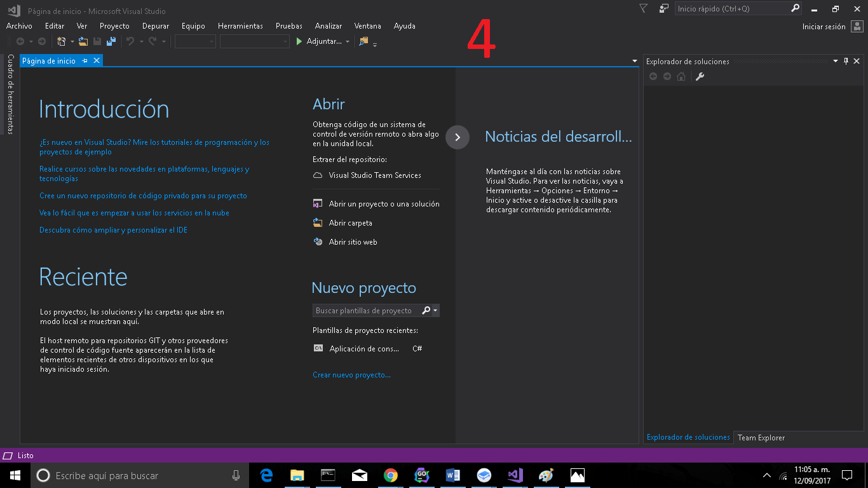Click Iniciar sesión link
The height and width of the screenshot is (488, 868).
(x=824, y=27)
